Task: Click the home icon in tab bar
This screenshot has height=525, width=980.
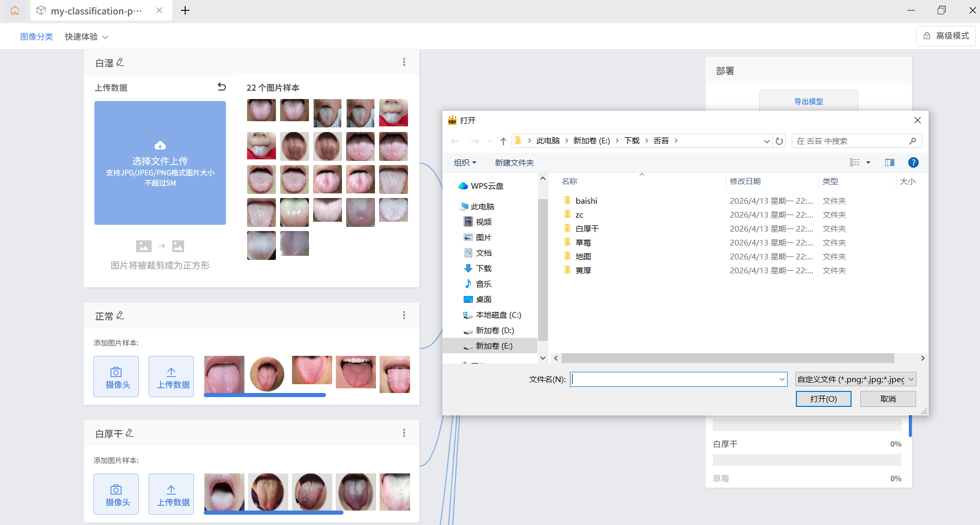Action: [x=15, y=10]
